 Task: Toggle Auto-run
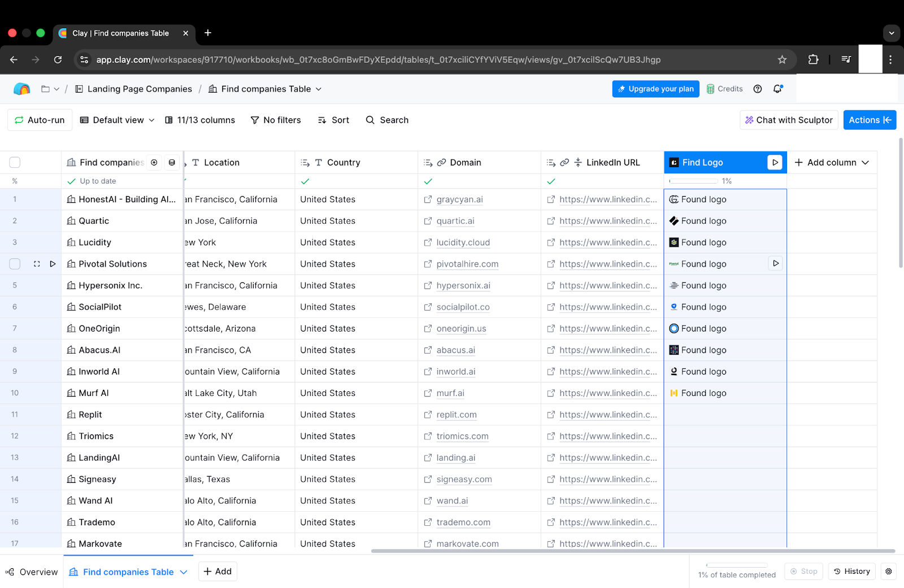point(40,120)
